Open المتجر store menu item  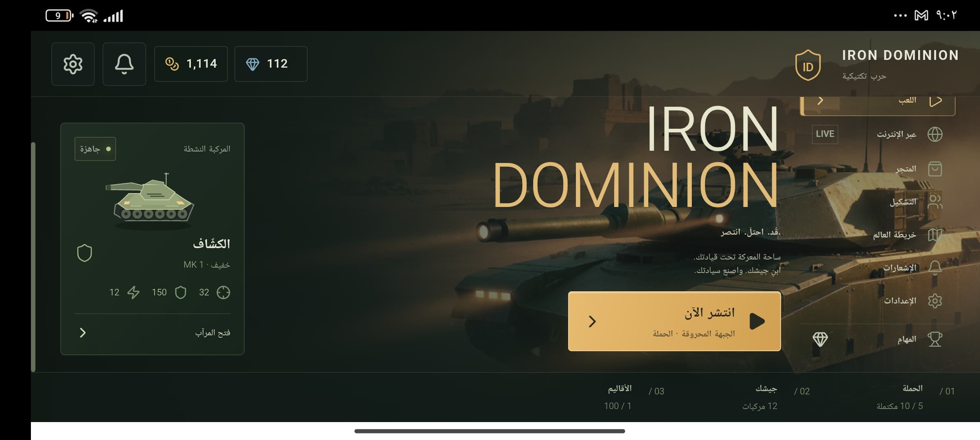coord(877,169)
